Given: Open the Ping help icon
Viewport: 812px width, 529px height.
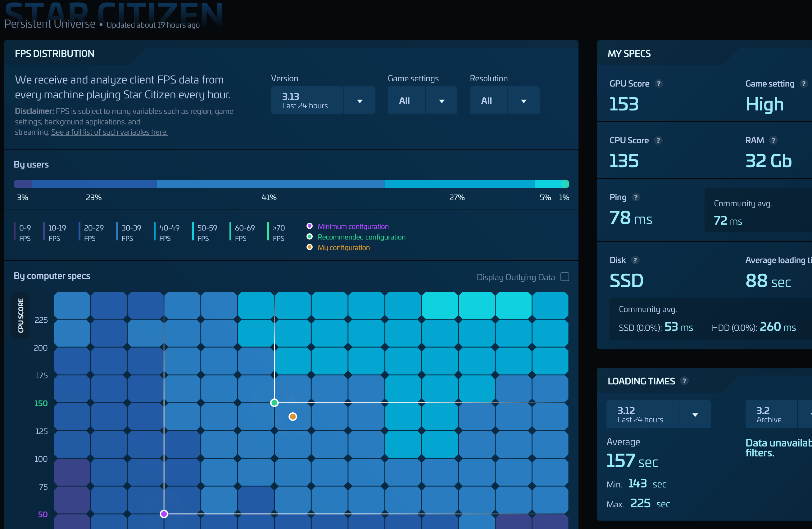Looking at the screenshot, I should pos(635,197).
